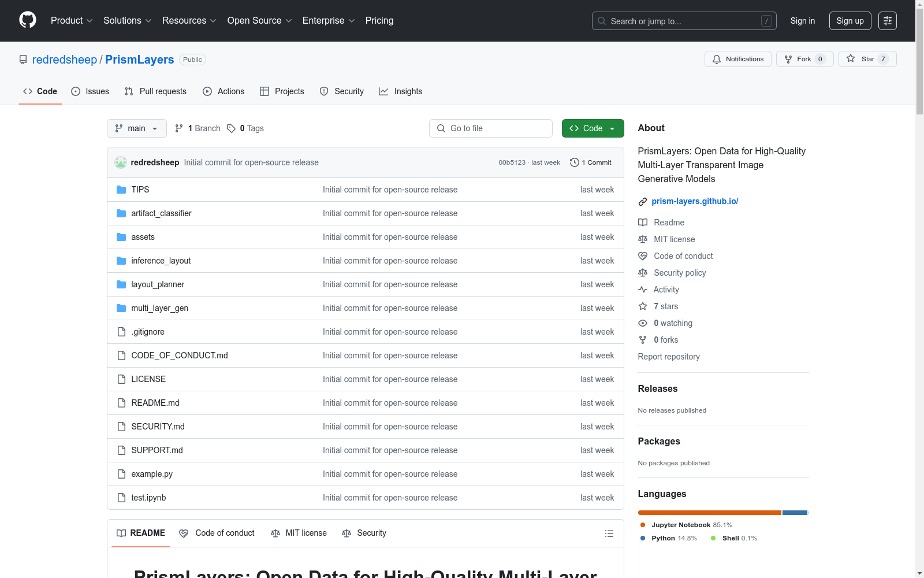Screen dimensions: 924x578
Task: Open the README outline list icon
Action: (x=609, y=533)
